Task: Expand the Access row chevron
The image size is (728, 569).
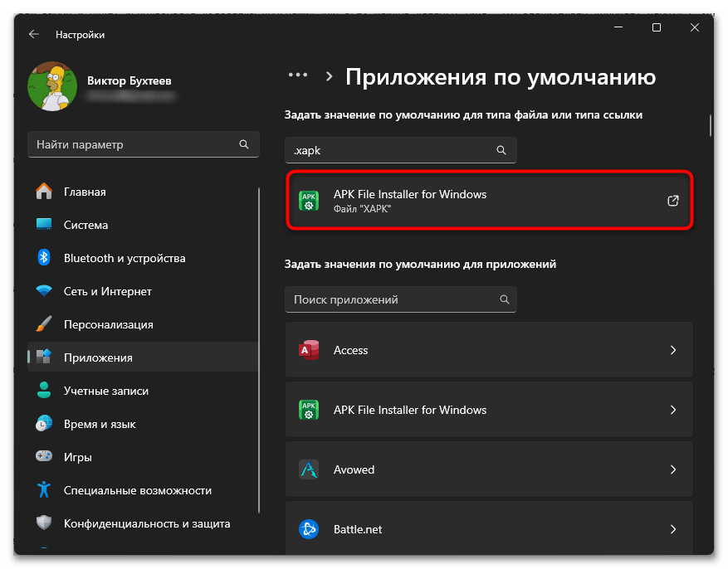Action: [x=673, y=350]
